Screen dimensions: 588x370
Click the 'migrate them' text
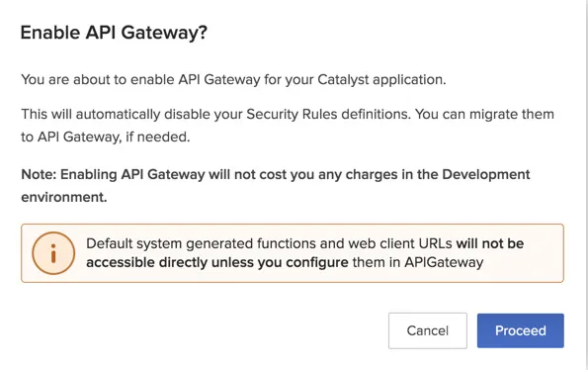coord(512,114)
